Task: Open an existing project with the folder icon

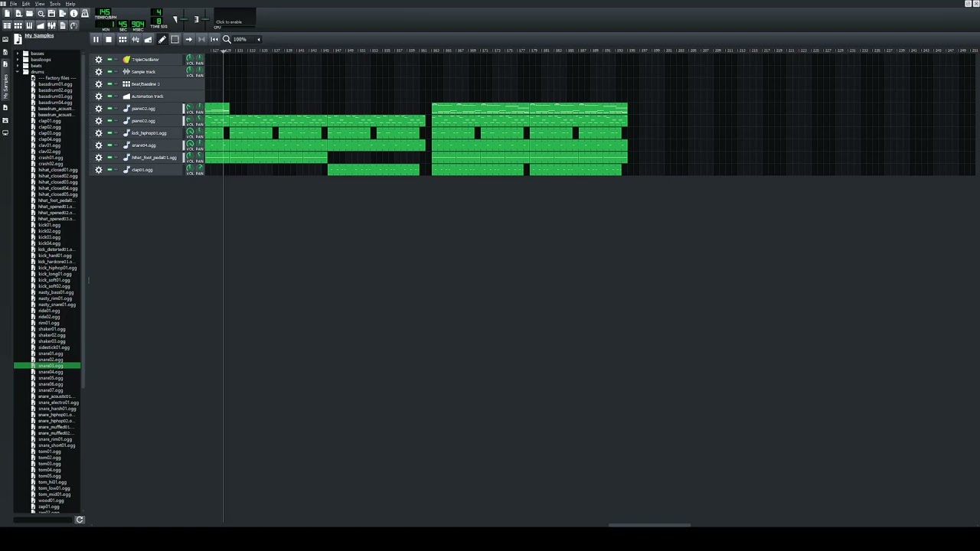Action: click(30, 14)
